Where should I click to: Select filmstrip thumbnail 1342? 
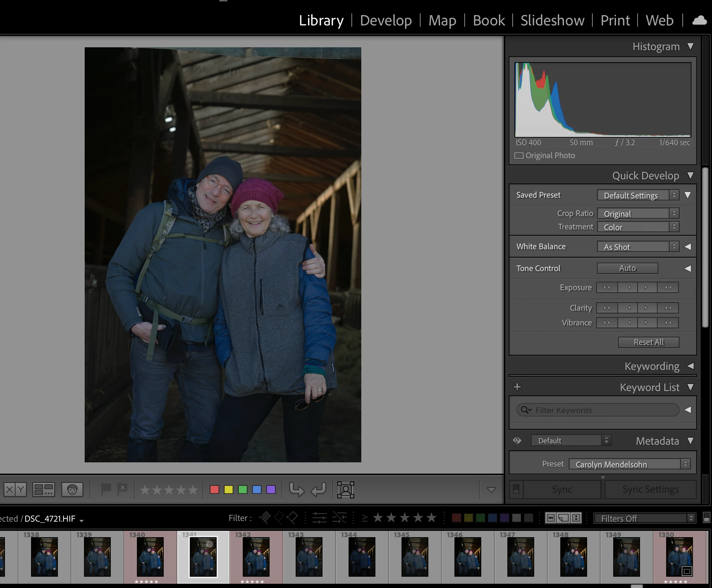[256, 557]
